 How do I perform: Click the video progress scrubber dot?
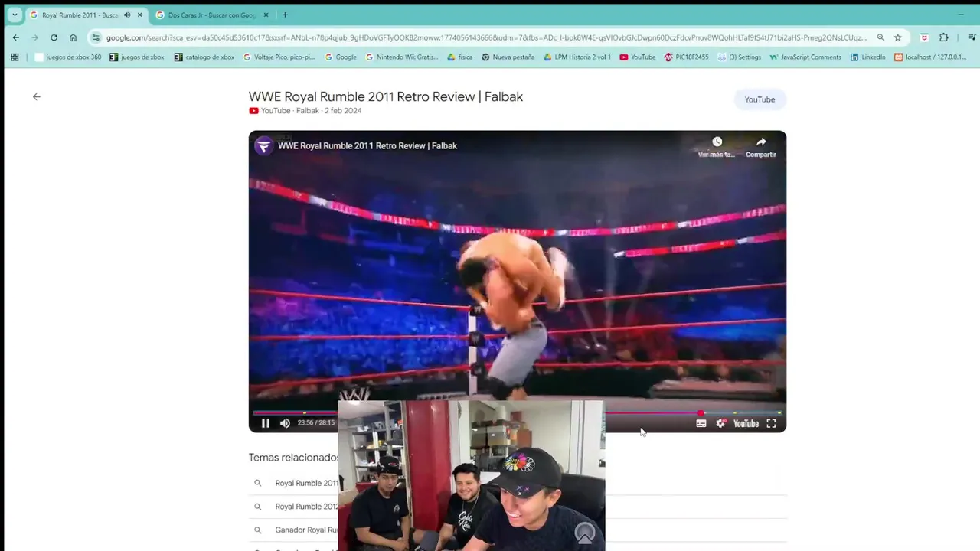point(701,413)
